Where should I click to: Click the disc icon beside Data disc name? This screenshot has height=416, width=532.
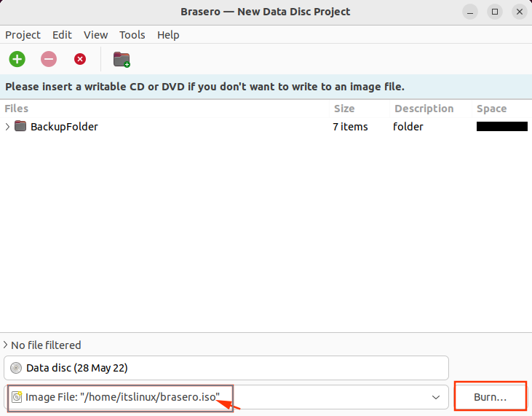click(x=16, y=368)
